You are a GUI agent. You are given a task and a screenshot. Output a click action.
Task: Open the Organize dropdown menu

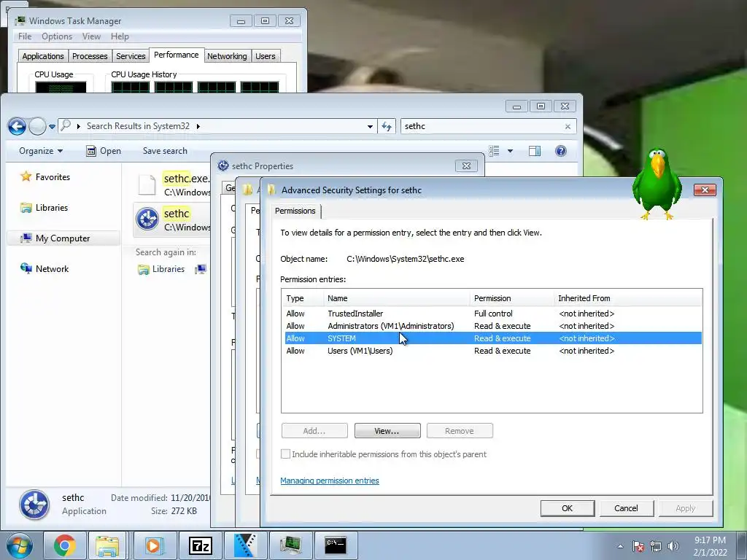pos(41,151)
